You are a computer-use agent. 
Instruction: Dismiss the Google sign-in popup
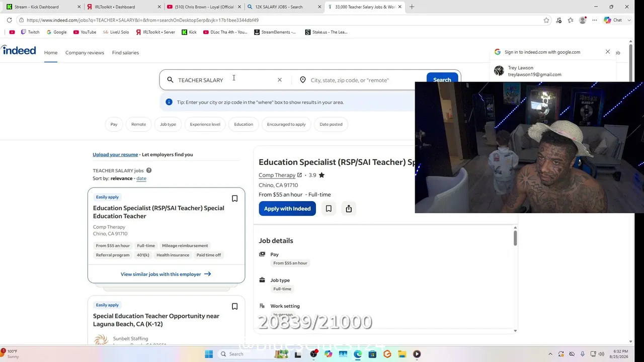click(x=608, y=52)
